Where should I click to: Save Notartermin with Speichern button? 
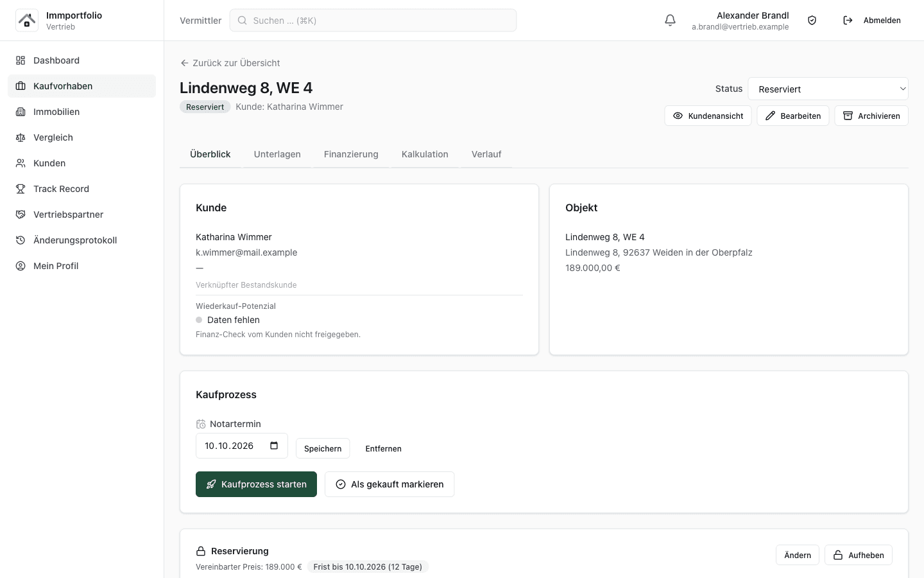point(323,448)
